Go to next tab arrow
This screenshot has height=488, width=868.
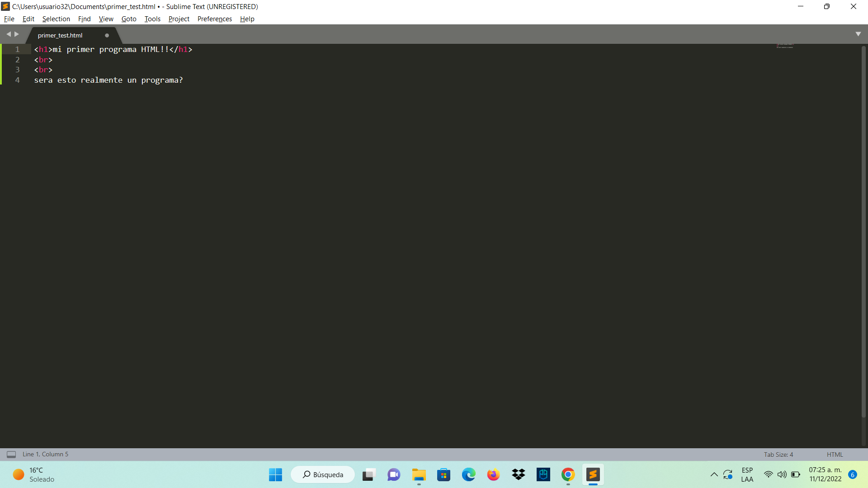pyautogui.click(x=17, y=34)
